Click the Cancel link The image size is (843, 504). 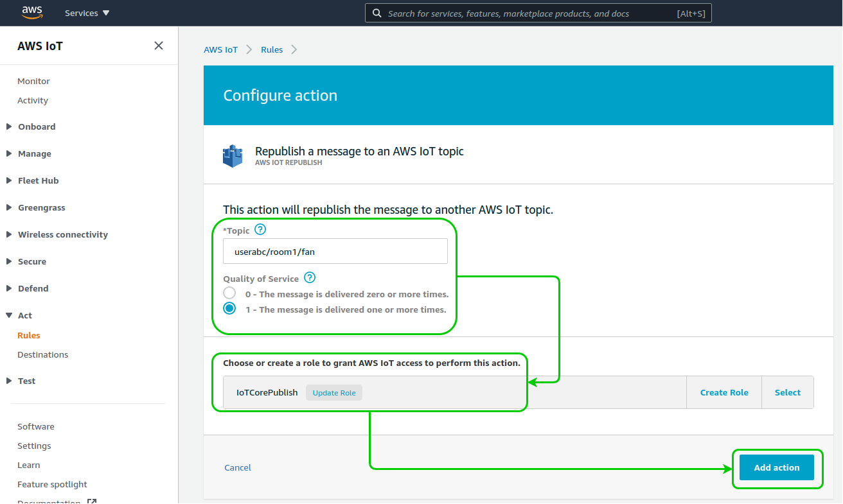(238, 467)
